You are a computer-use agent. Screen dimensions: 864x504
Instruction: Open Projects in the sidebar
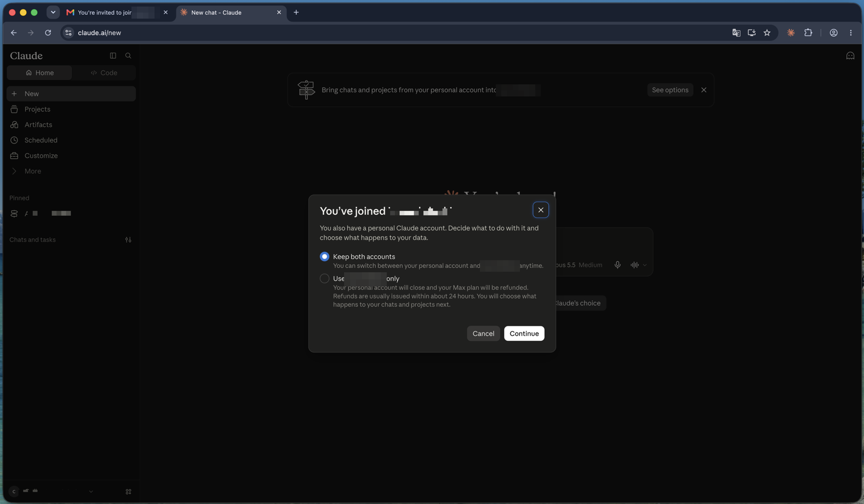click(x=71, y=109)
